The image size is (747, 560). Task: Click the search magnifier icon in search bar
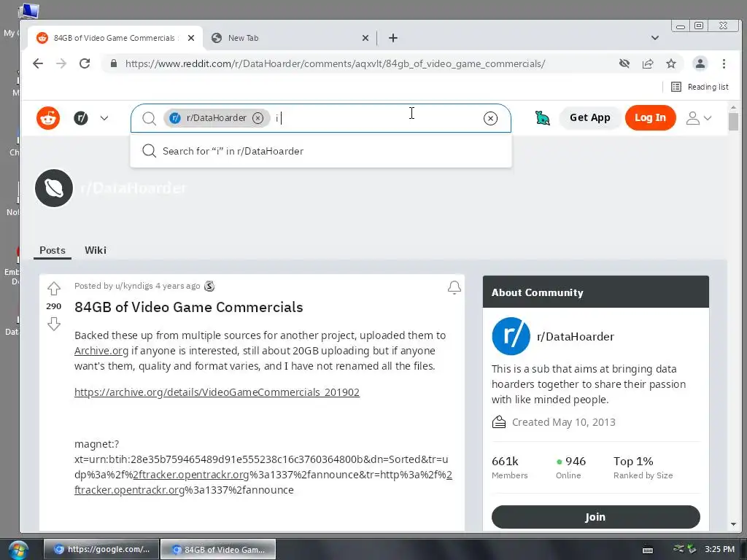click(149, 118)
